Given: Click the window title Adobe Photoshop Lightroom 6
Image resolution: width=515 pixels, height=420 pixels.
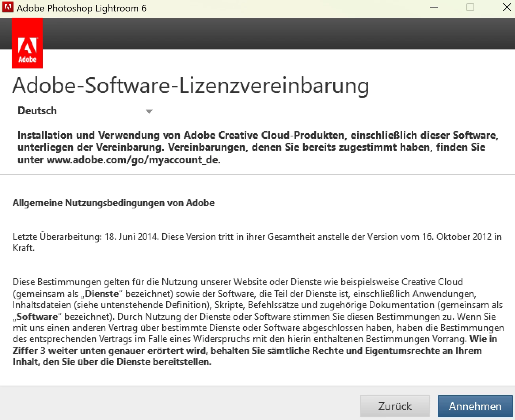Looking at the screenshot, I should click(82, 8).
